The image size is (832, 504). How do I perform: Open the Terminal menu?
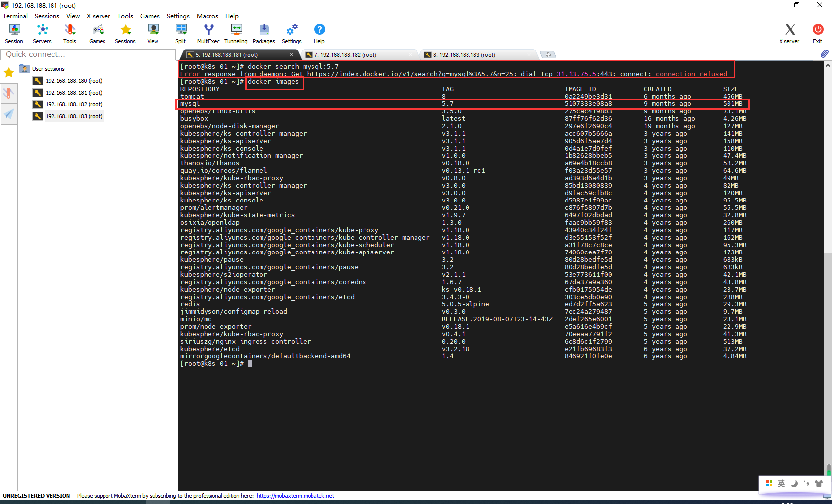(15, 16)
